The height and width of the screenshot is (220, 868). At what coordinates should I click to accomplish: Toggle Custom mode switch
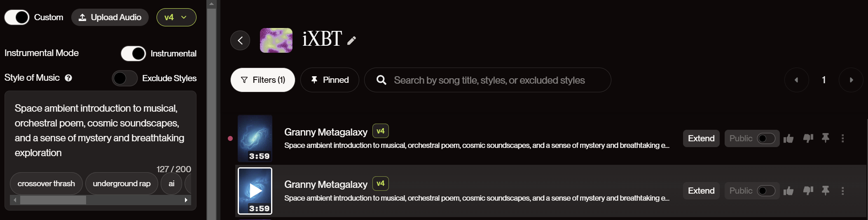(17, 17)
